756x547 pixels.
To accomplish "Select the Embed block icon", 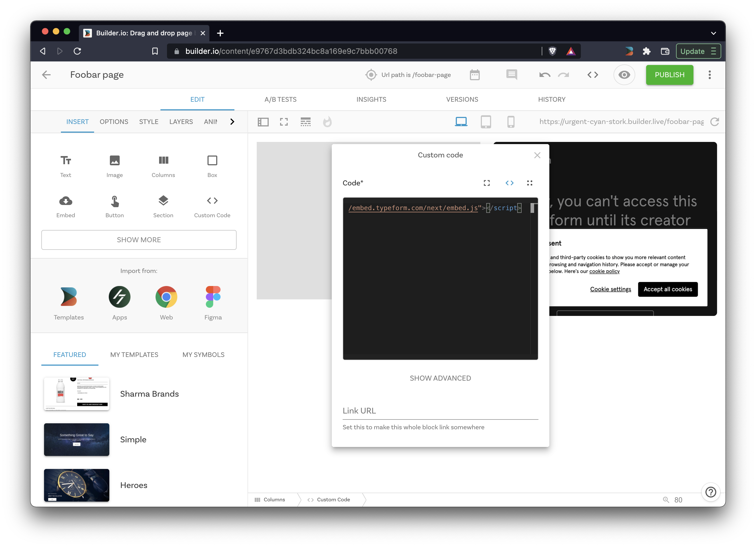I will click(x=66, y=201).
